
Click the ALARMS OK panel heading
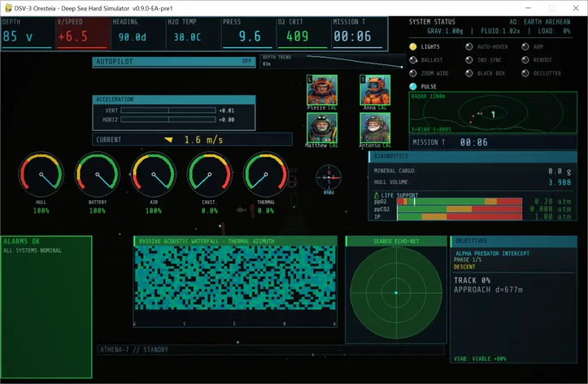(21, 241)
